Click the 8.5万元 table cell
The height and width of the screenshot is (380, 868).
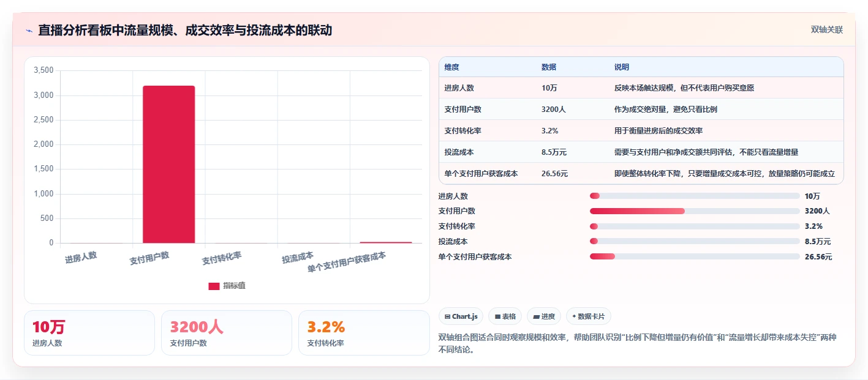tap(554, 152)
